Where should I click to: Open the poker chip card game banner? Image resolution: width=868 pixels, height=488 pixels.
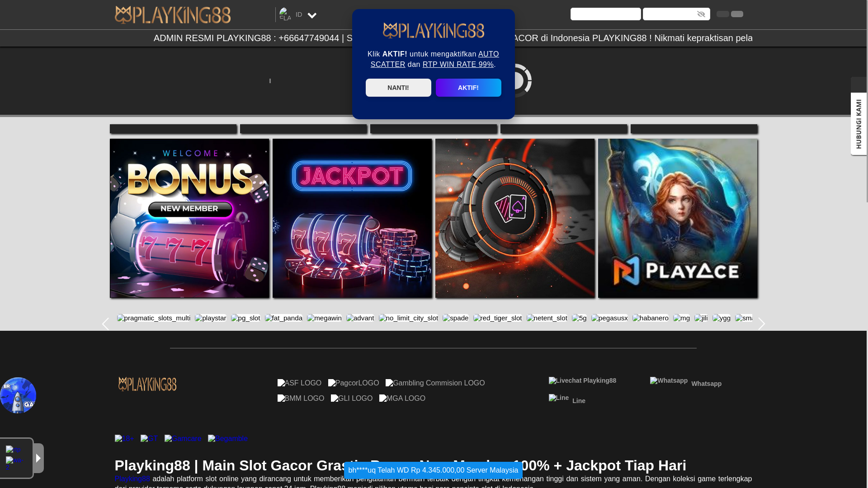pyautogui.click(x=515, y=218)
